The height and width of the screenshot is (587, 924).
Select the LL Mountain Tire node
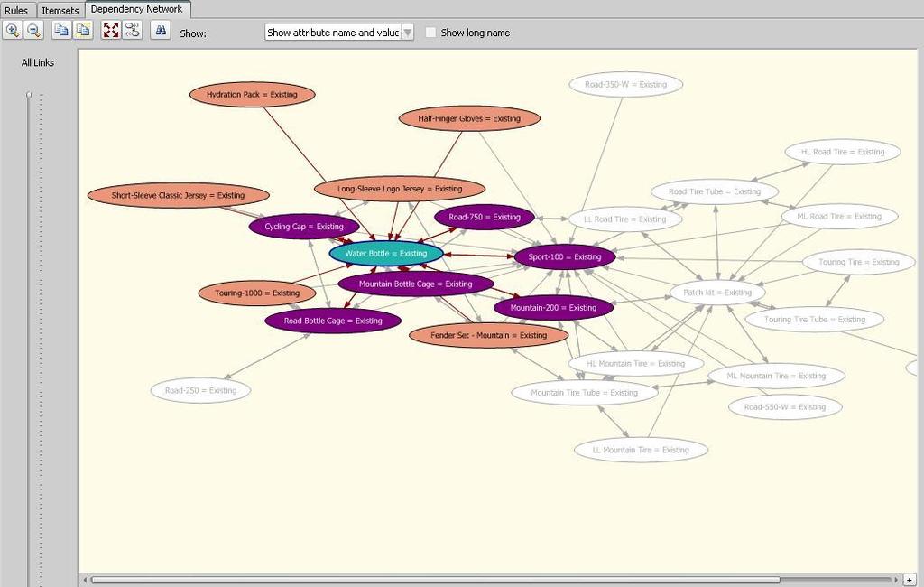point(642,450)
